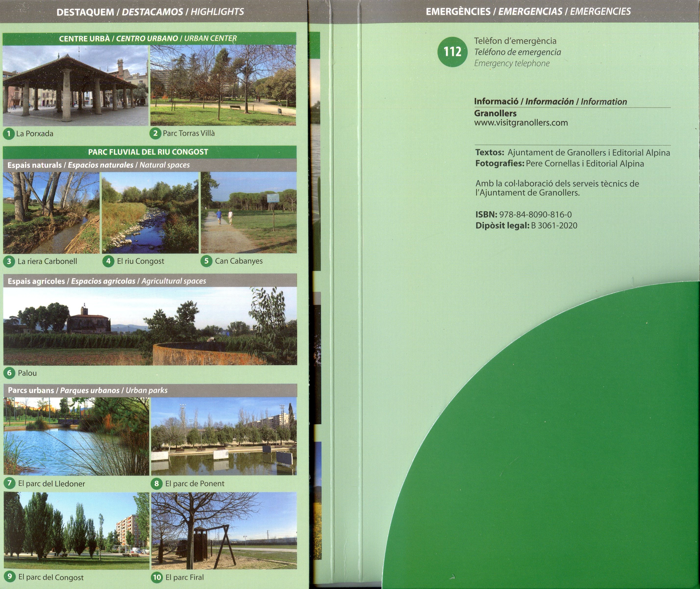
Task: Click the Palou agricultural landscape photo
Action: pos(150,326)
